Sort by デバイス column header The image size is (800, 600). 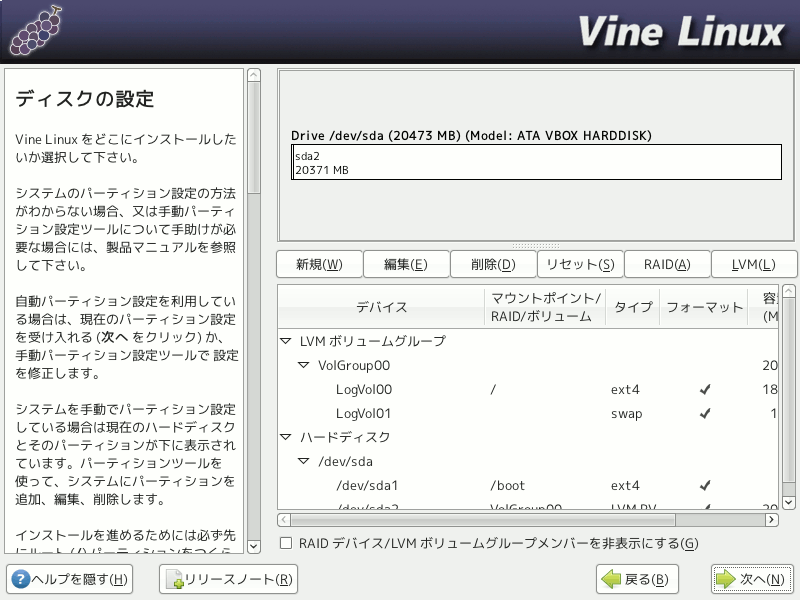381,307
